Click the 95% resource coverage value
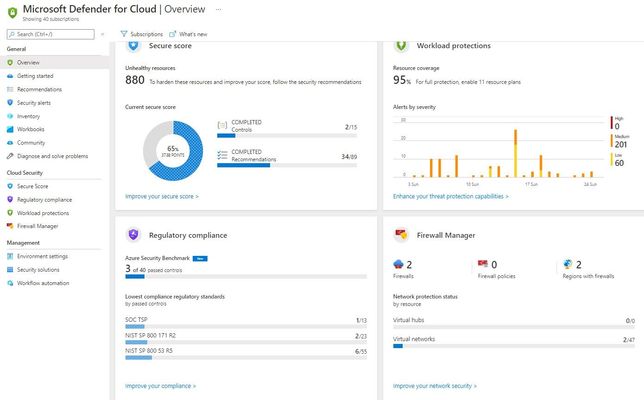 coord(402,80)
